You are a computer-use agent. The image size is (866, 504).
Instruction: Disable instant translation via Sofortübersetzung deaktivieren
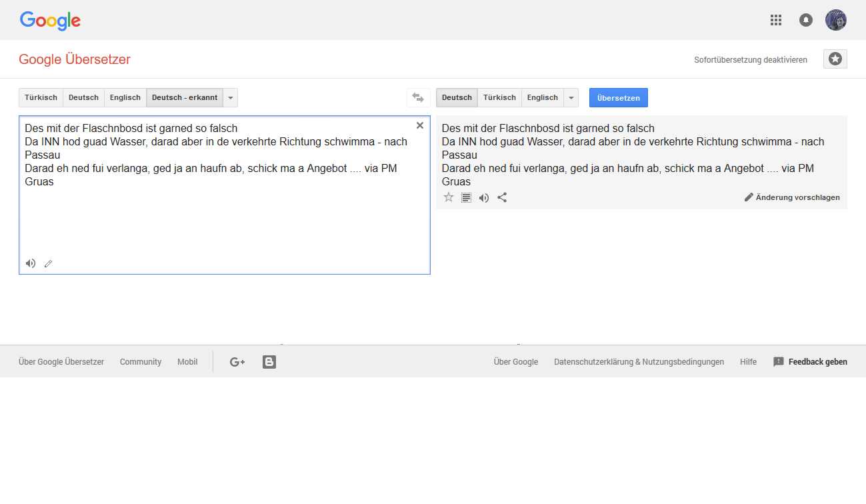tap(750, 60)
